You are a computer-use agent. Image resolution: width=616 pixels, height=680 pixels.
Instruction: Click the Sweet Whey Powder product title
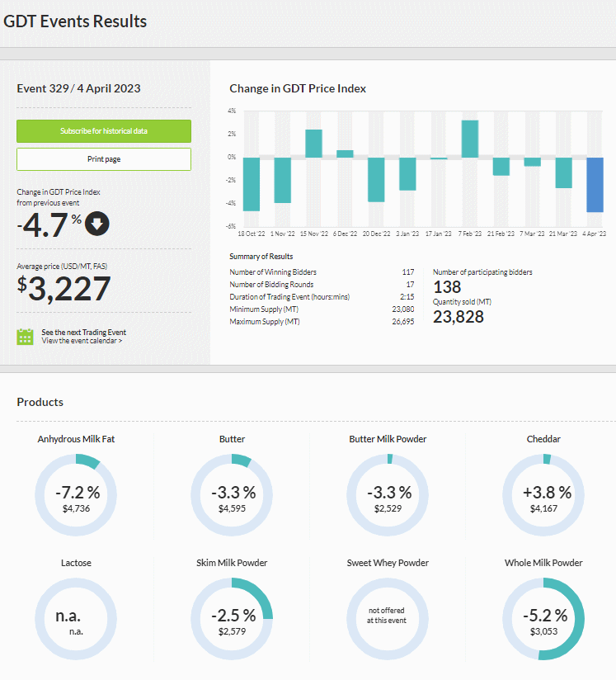pyautogui.click(x=388, y=563)
